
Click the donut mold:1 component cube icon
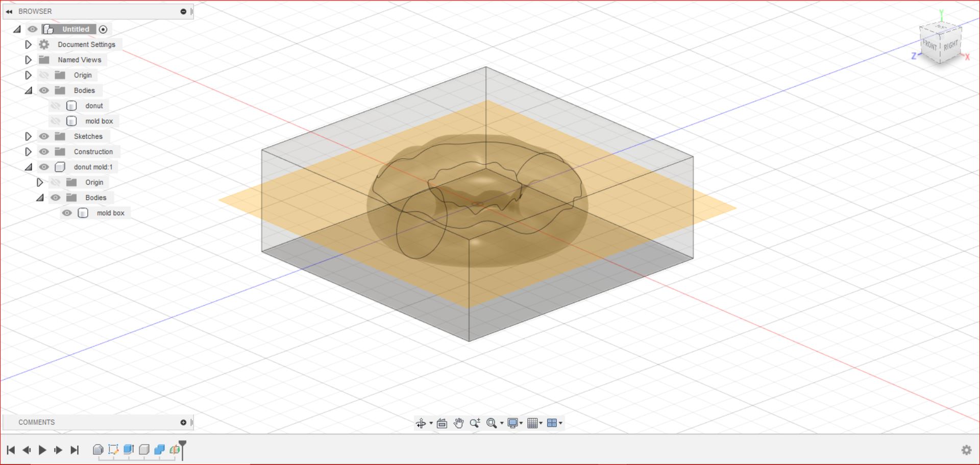click(60, 167)
